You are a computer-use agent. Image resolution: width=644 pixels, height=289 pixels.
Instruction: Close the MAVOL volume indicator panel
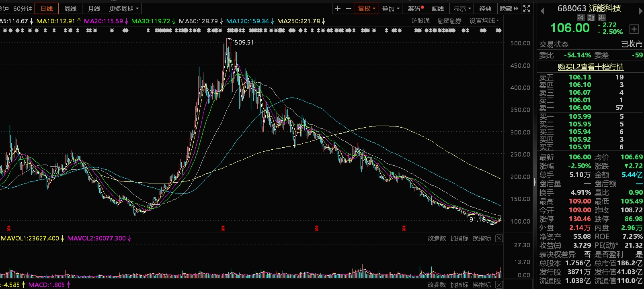click(499, 238)
